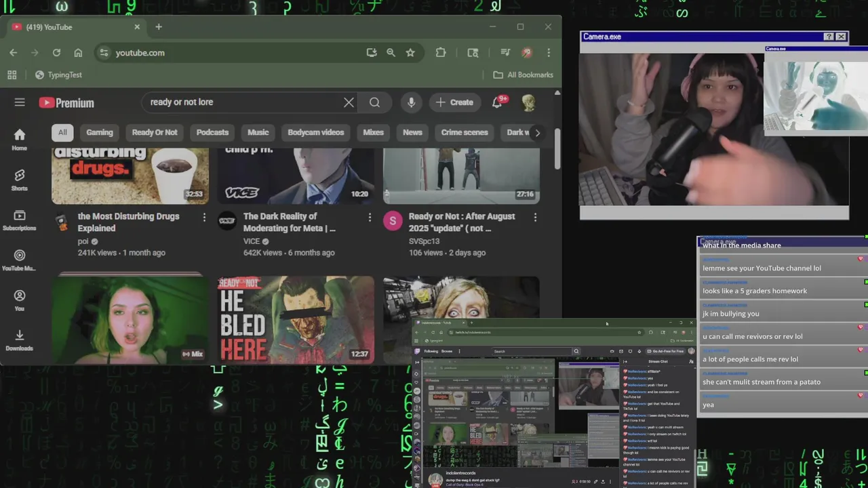Select the Podcasts filter chip
Image resolution: width=868 pixels, height=488 pixels.
212,132
